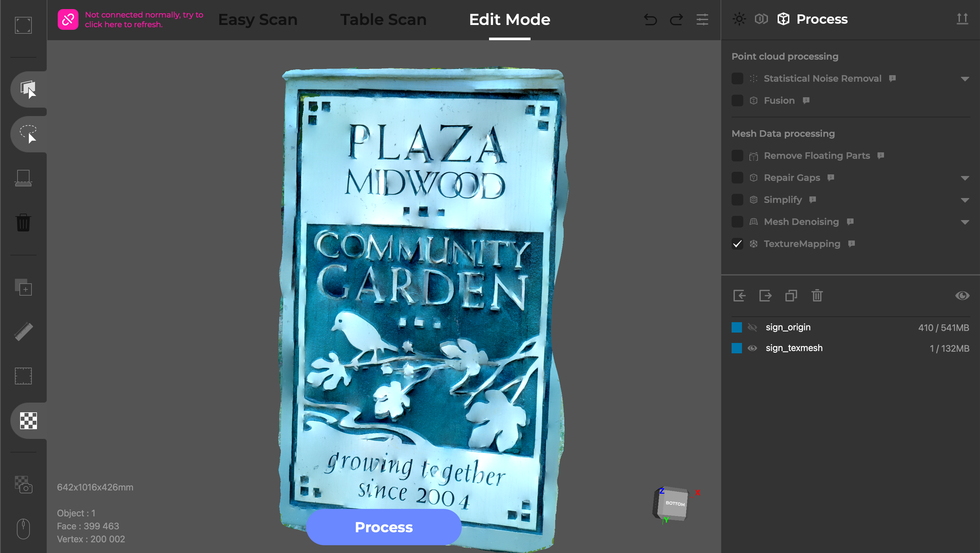The image size is (980, 553).
Task: Click the 'Vertex : 200 002' count text
Action: tap(91, 539)
